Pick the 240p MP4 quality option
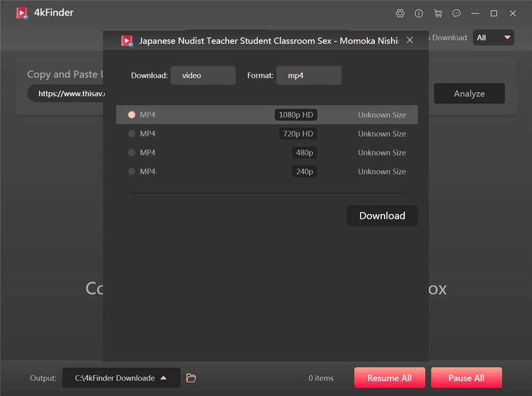This screenshot has width=532, height=396. click(132, 171)
